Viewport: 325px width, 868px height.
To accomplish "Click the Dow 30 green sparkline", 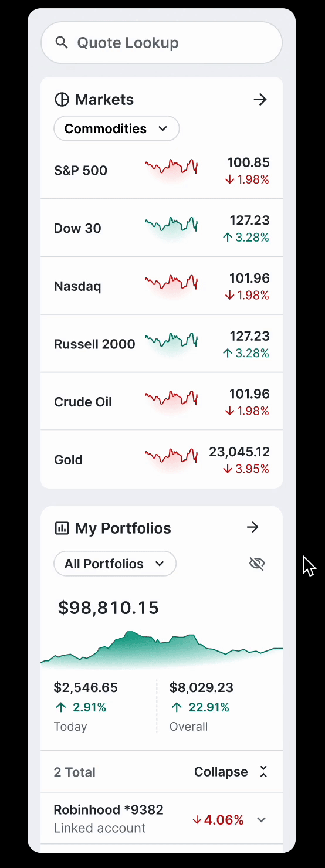I will point(171,226).
